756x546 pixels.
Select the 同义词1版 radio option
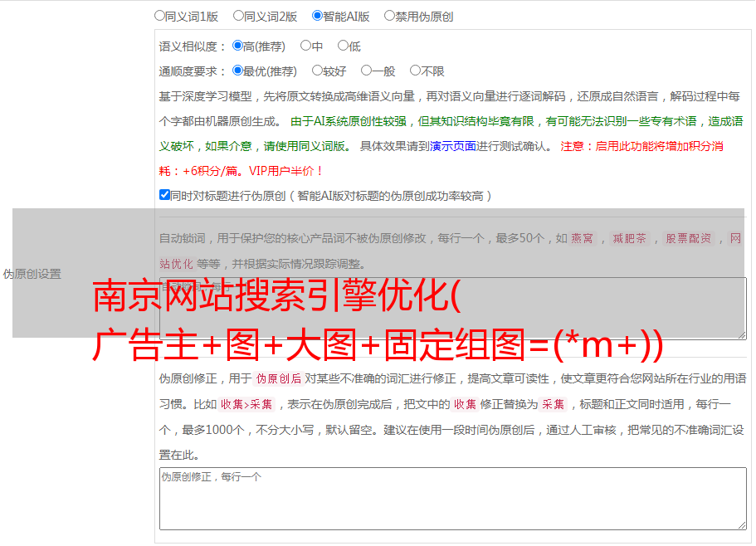[x=159, y=16]
